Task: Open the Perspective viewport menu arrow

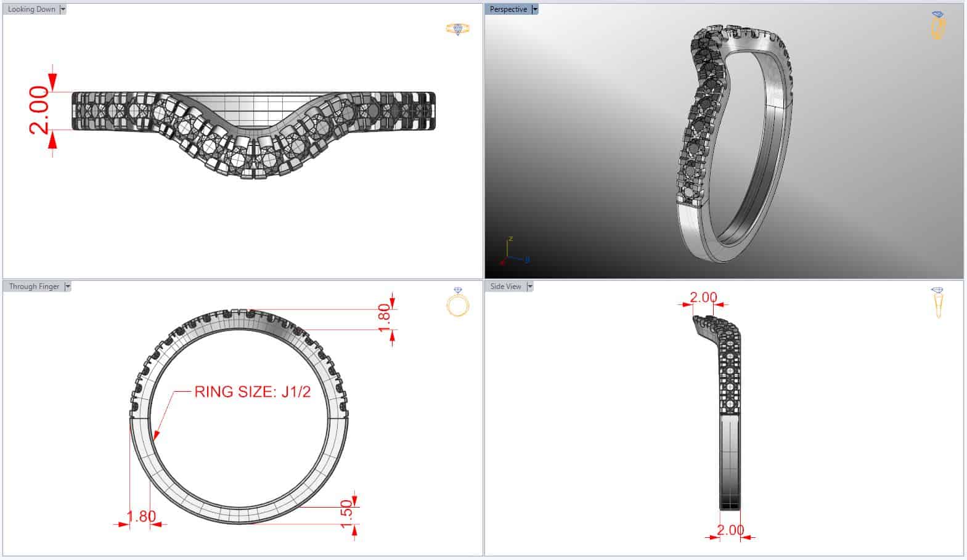Action: [535, 9]
